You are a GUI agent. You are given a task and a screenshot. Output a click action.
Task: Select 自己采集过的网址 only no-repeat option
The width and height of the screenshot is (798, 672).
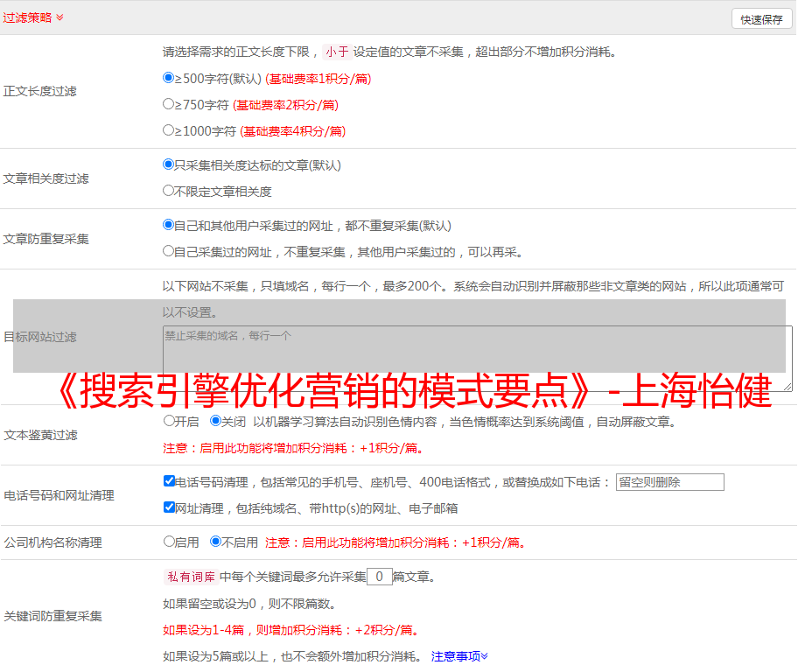(169, 251)
